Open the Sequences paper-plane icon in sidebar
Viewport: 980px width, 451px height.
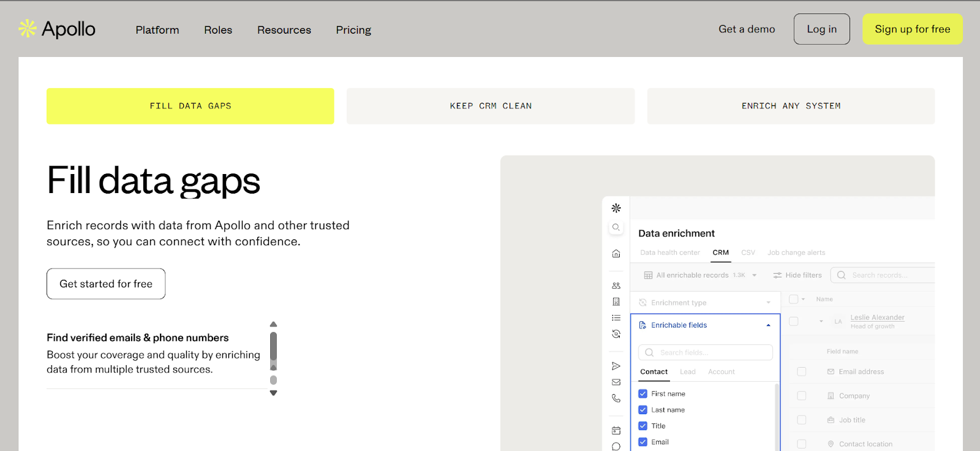coord(616,366)
